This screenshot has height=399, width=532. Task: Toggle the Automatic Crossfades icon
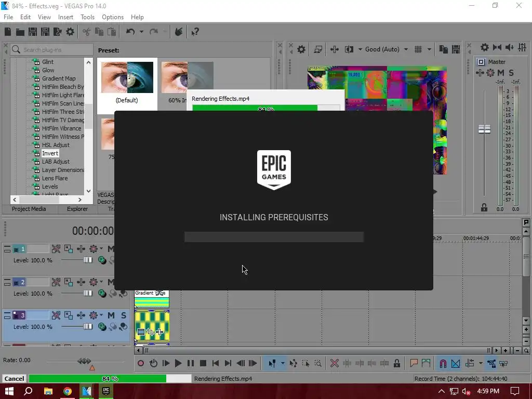click(456, 364)
